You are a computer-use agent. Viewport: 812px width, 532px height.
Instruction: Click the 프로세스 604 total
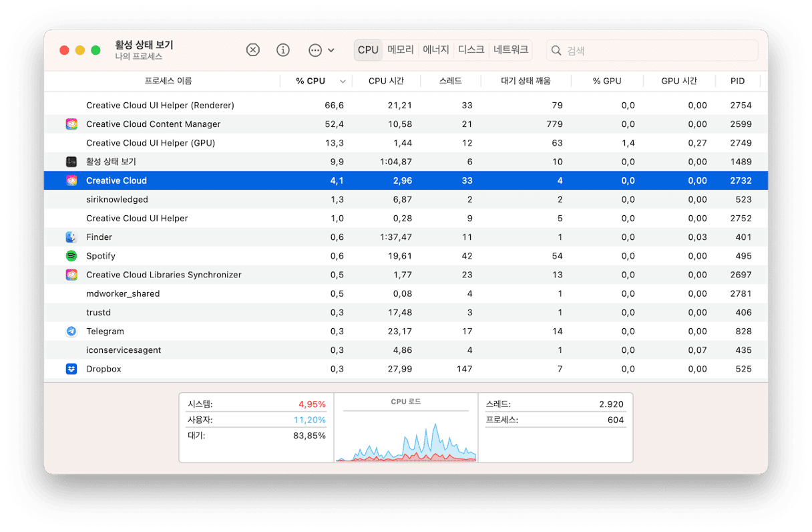[x=555, y=420]
